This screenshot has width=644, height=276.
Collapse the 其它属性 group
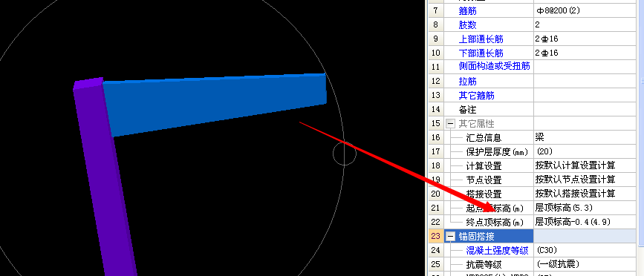[451, 123]
